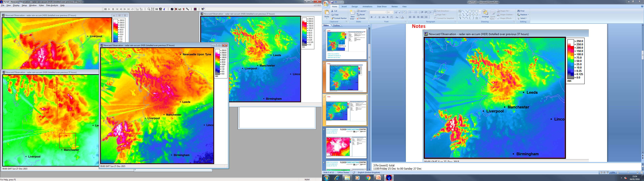Click the Chrome icon in Windows taskbar

pos(368,178)
